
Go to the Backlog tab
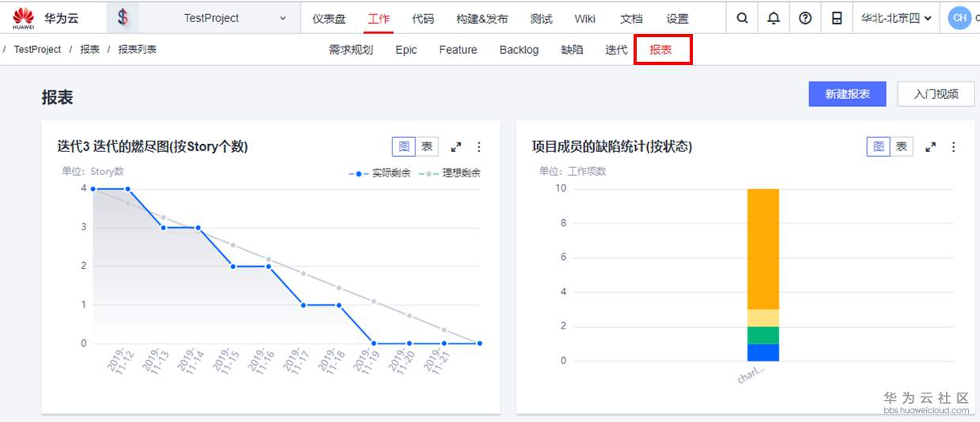point(519,50)
